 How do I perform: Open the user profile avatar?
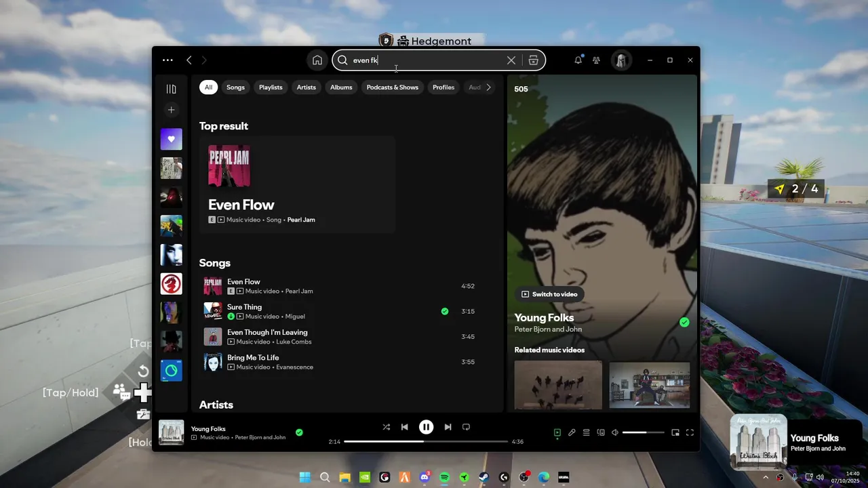[x=621, y=60]
